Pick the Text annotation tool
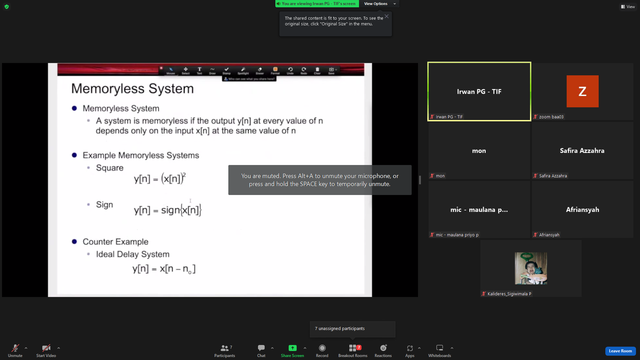 199,70
